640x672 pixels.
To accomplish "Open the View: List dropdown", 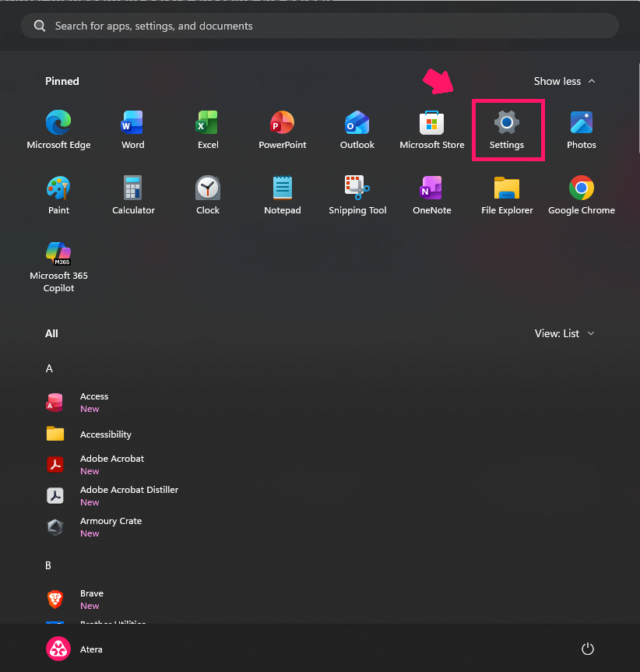I will click(x=564, y=333).
